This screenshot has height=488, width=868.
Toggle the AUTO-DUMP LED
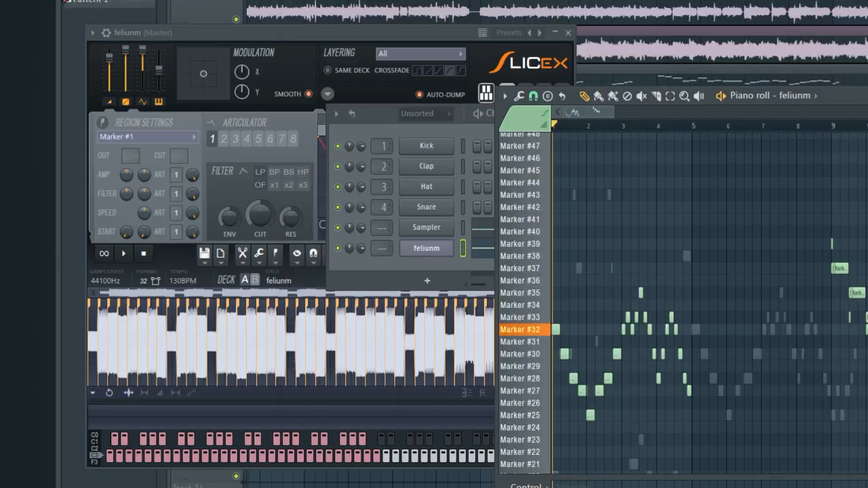click(x=419, y=94)
